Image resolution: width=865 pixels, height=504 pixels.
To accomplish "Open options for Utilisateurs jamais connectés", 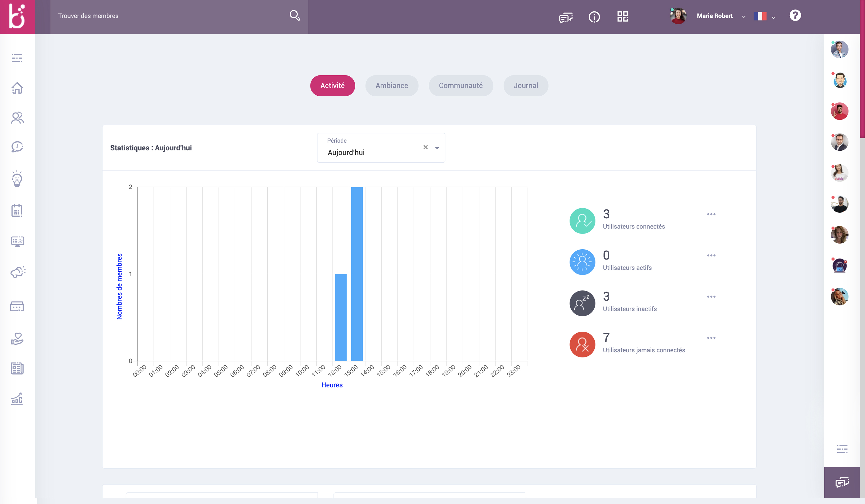I will click(711, 338).
